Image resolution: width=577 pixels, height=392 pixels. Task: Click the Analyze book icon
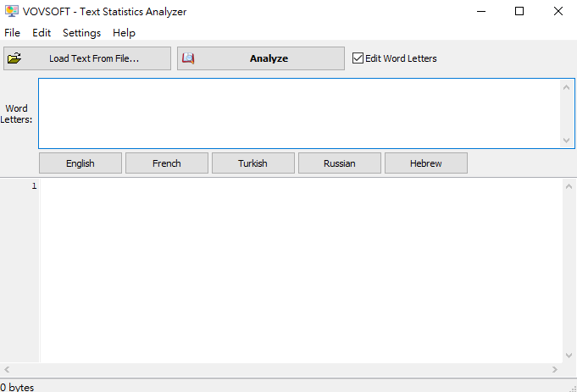point(188,58)
